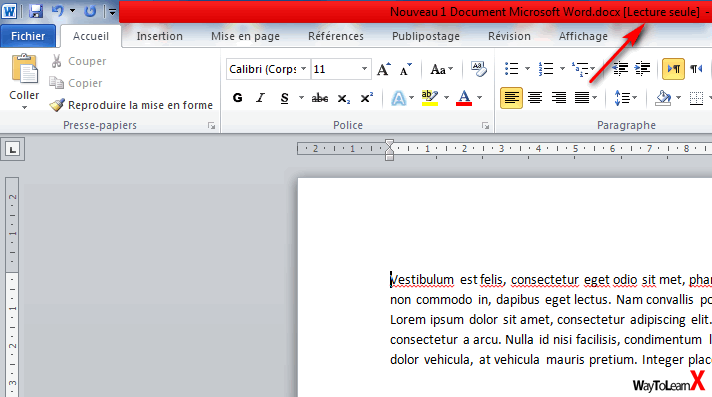
Task: Toggle strikethrough abc formatting
Action: point(320,98)
